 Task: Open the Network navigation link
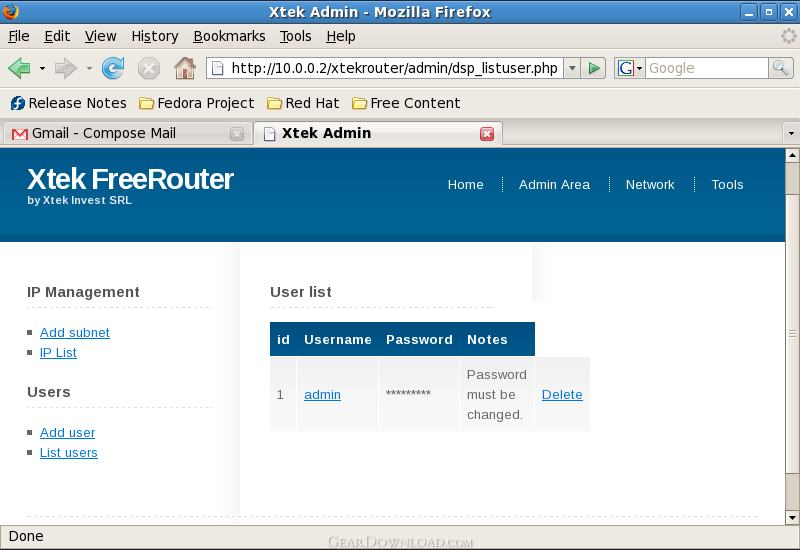[650, 185]
